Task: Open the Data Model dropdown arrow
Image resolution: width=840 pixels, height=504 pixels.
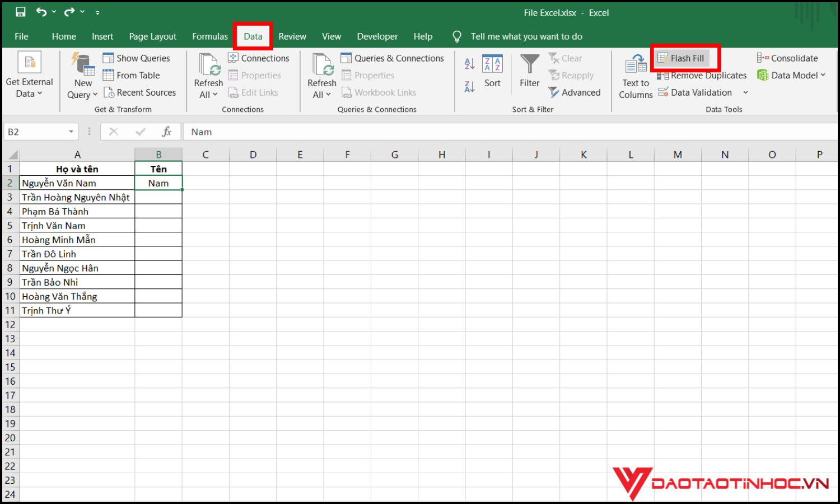Action: click(x=823, y=75)
